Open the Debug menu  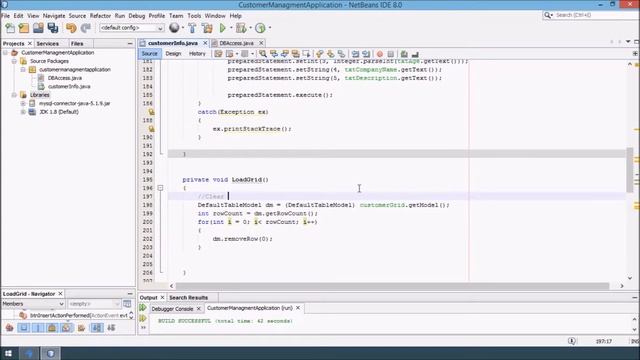tap(137, 16)
